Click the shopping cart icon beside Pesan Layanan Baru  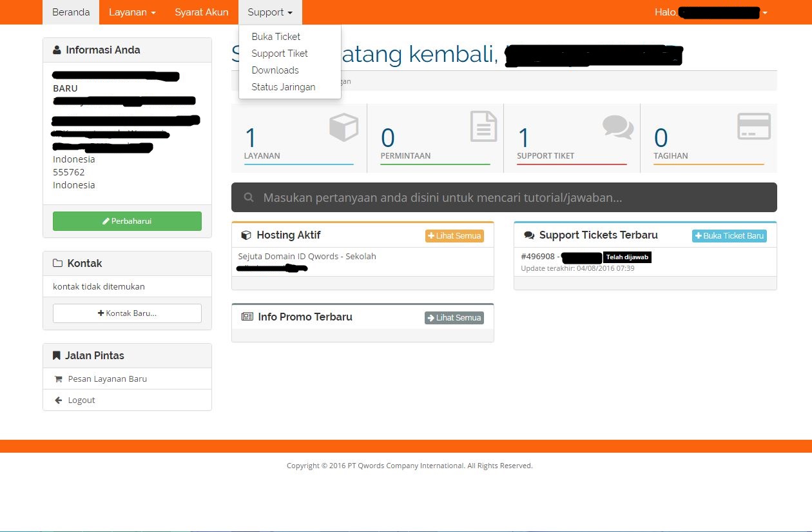(x=59, y=379)
